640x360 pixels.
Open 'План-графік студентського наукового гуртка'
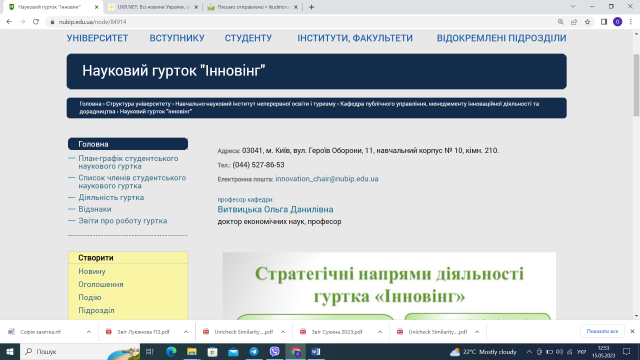tap(128, 162)
